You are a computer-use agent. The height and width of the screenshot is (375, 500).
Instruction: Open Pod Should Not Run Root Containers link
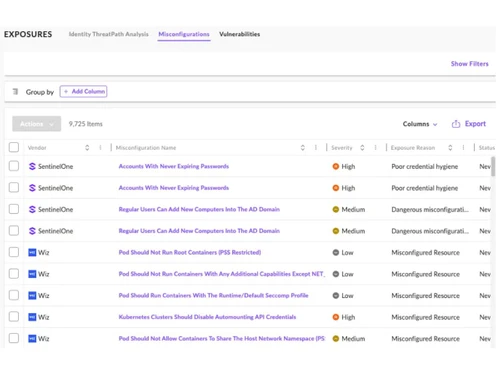190,252
